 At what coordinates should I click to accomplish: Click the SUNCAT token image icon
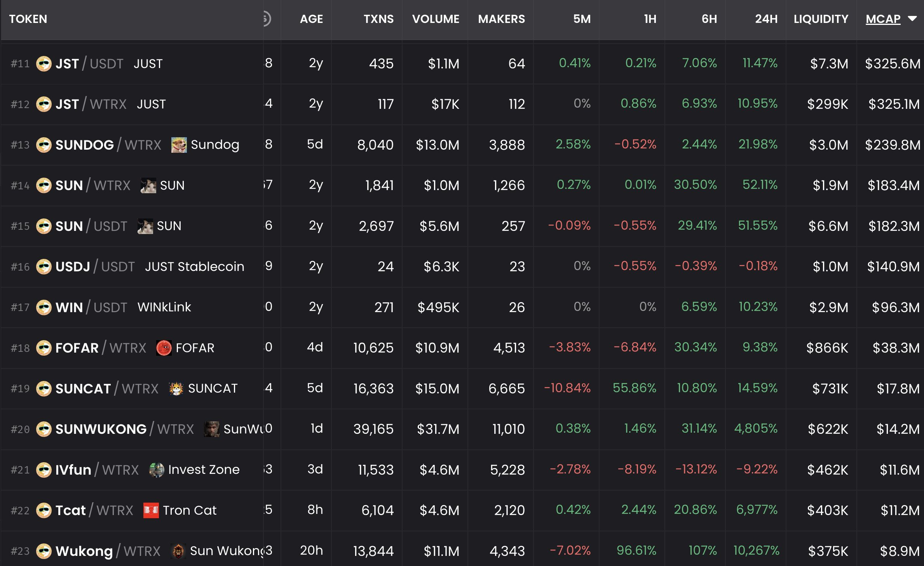(x=176, y=388)
